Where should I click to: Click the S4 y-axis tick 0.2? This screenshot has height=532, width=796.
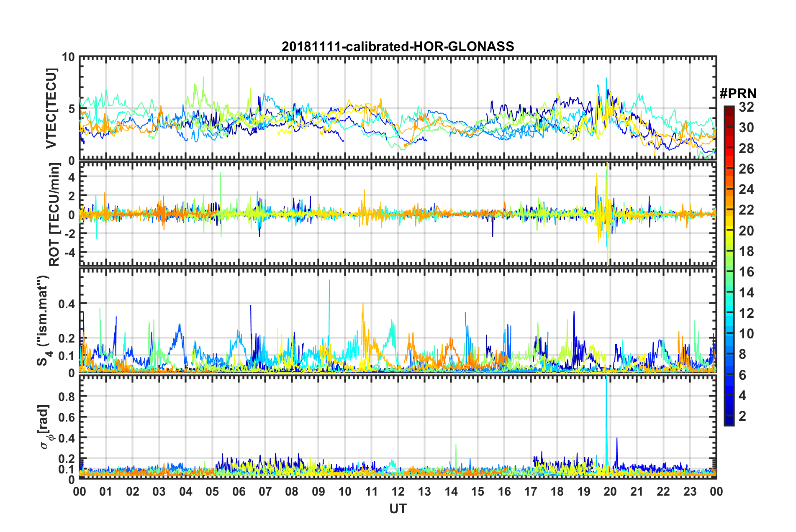coord(67,338)
